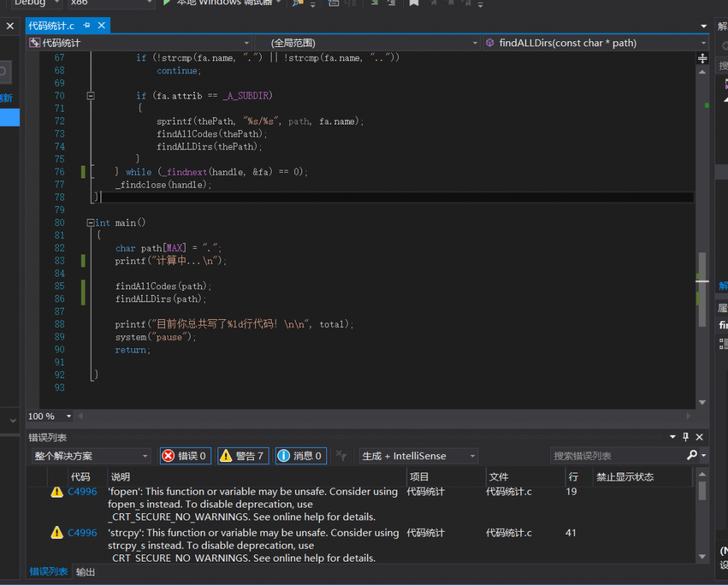Click the bookmark toolbar icon

[414, 3]
